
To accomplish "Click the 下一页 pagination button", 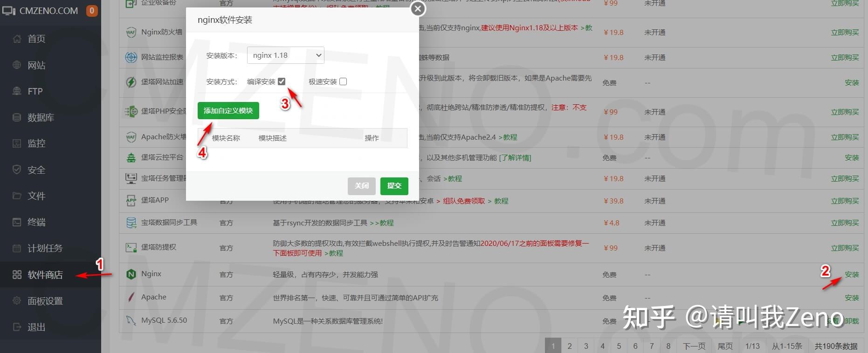I will click(x=694, y=346).
